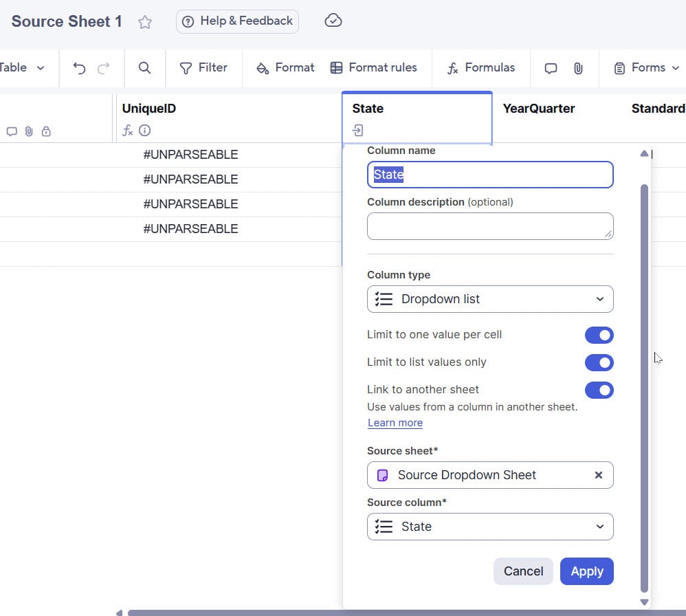Click the undo arrow icon

[x=80, y=68]
